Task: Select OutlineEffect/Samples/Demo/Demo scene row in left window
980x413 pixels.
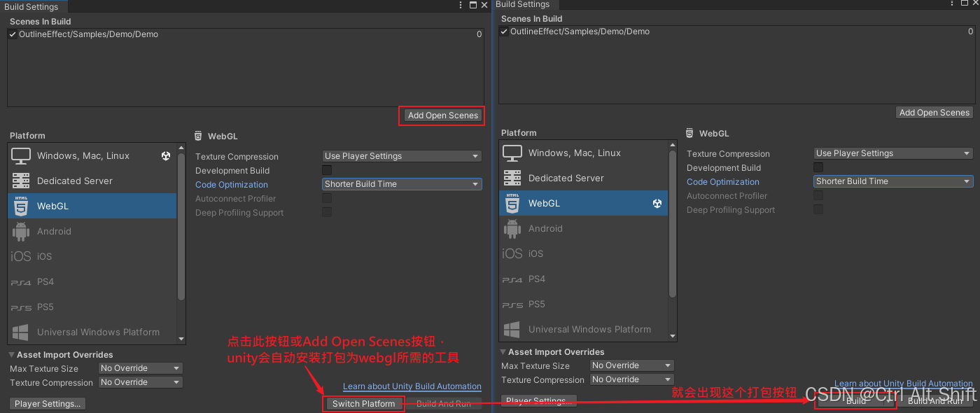Action: (x=246, y=34)
